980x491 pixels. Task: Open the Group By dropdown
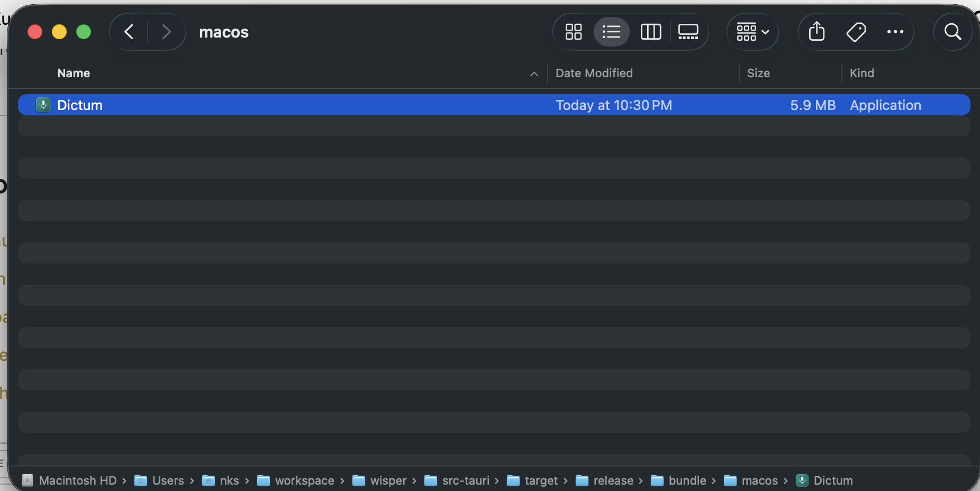(752, 32)
